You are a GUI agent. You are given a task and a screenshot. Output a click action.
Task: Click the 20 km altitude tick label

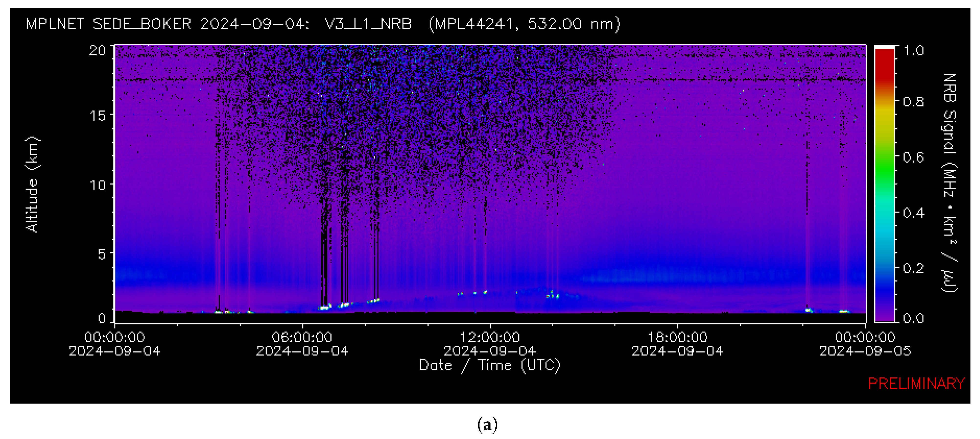[x=97, y=51]
